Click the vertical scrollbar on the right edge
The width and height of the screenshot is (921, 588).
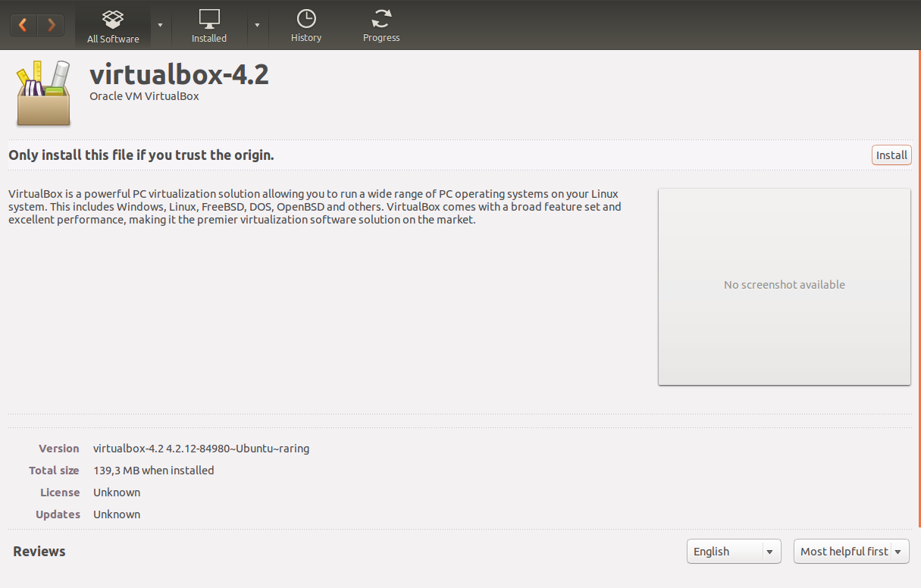[x=919, y=288]
